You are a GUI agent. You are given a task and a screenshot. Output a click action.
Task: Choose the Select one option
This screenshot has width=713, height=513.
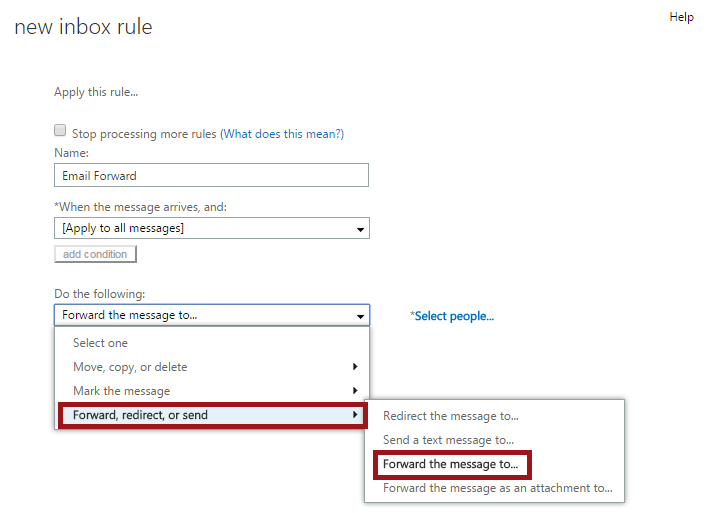click(x=212, y=343)
